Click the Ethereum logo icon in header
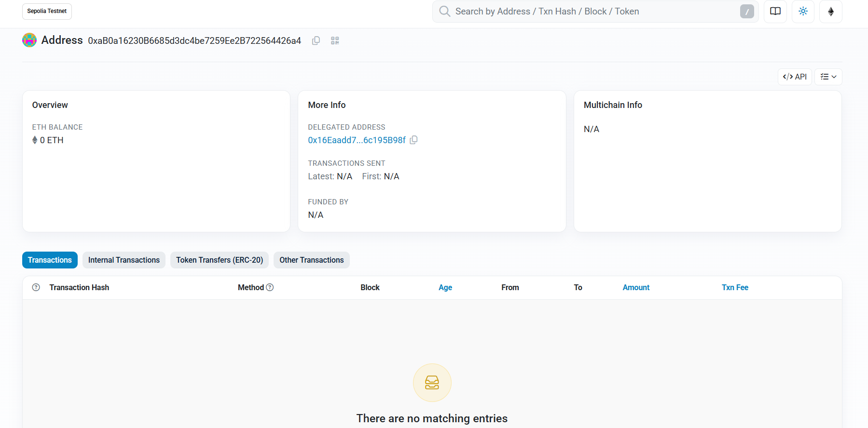868x428 pixels. tap(830, 12)
